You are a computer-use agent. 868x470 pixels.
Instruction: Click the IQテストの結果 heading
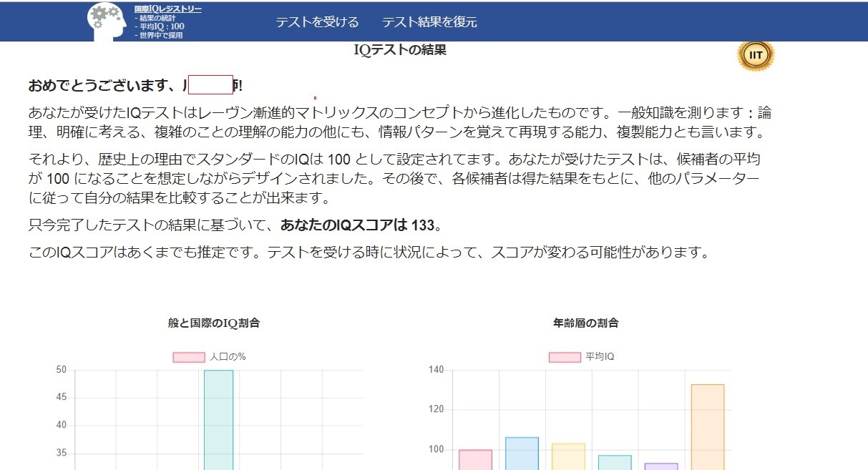pyautogui.click(x=401, y=50)
